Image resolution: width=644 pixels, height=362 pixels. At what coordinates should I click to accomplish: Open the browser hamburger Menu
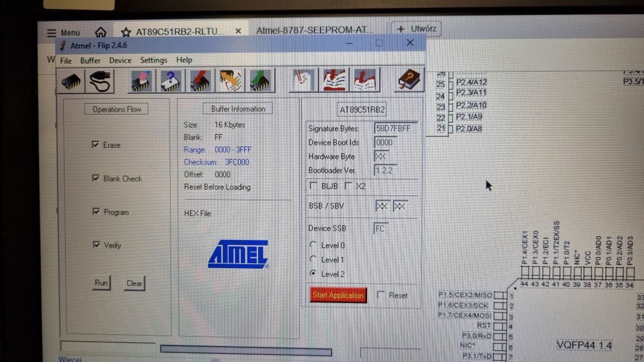pos(63,32)
